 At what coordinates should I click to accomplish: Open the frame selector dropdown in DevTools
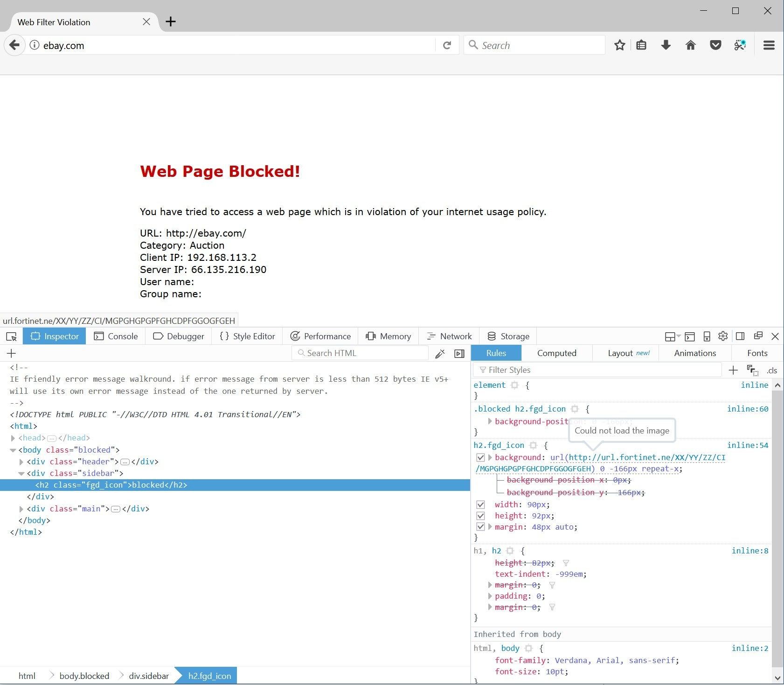tap(673, 336)
